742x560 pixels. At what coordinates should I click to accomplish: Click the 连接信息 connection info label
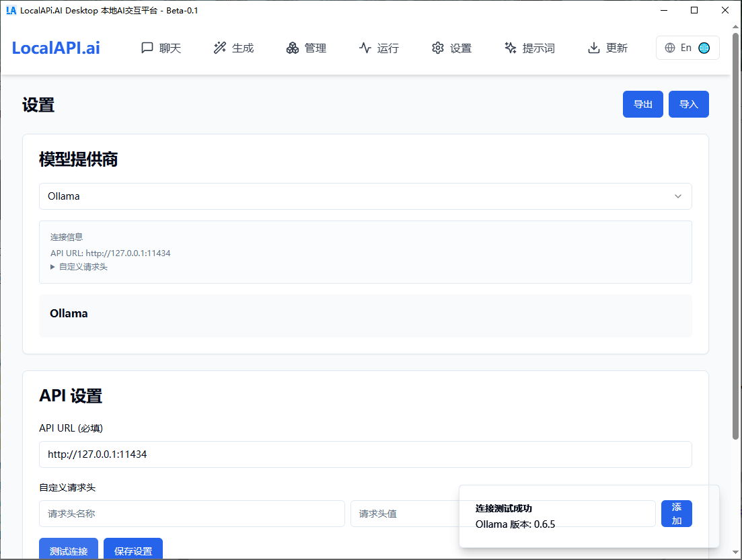[67, 237]
